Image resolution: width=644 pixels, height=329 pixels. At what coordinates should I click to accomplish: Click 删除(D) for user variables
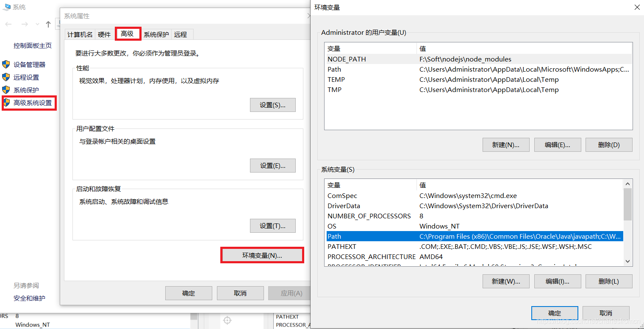[609, 145]
